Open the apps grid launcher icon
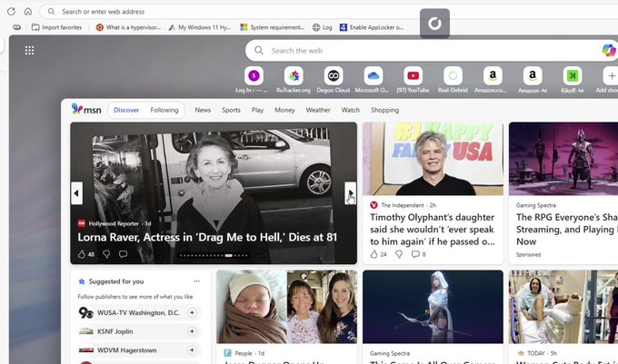This screenshot has height=364, width=618. pyautogui.click(x=29, y=50)
